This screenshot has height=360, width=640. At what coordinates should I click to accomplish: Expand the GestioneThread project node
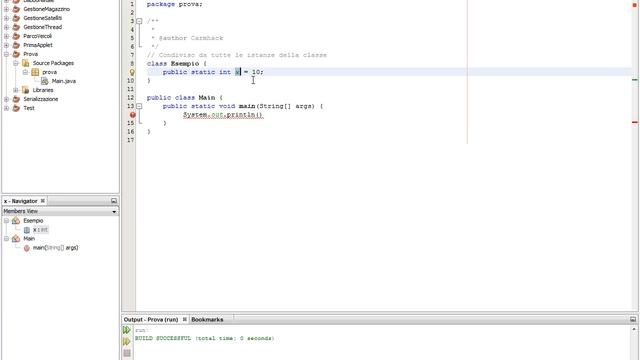tap(7, 27)
